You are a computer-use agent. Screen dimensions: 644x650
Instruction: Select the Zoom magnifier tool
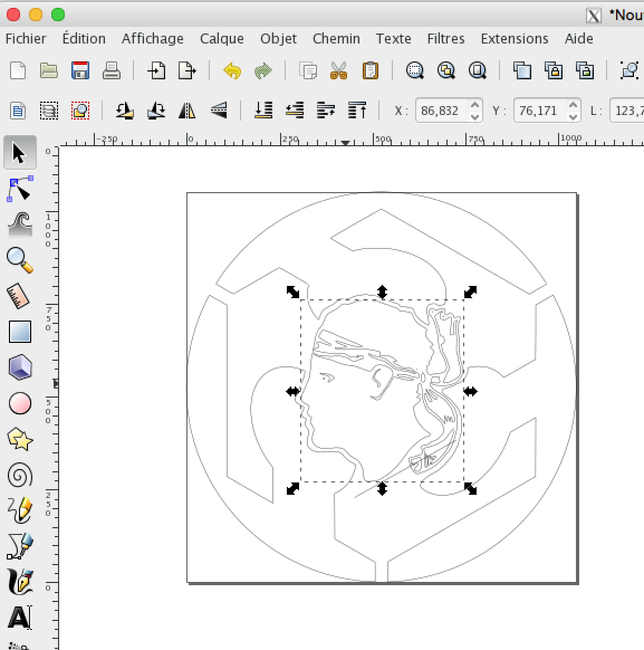point(20,260)
